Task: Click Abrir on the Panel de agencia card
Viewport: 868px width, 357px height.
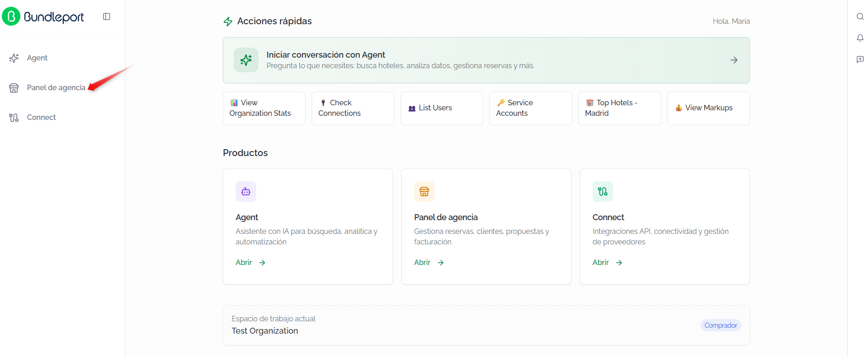Action: 429,263
